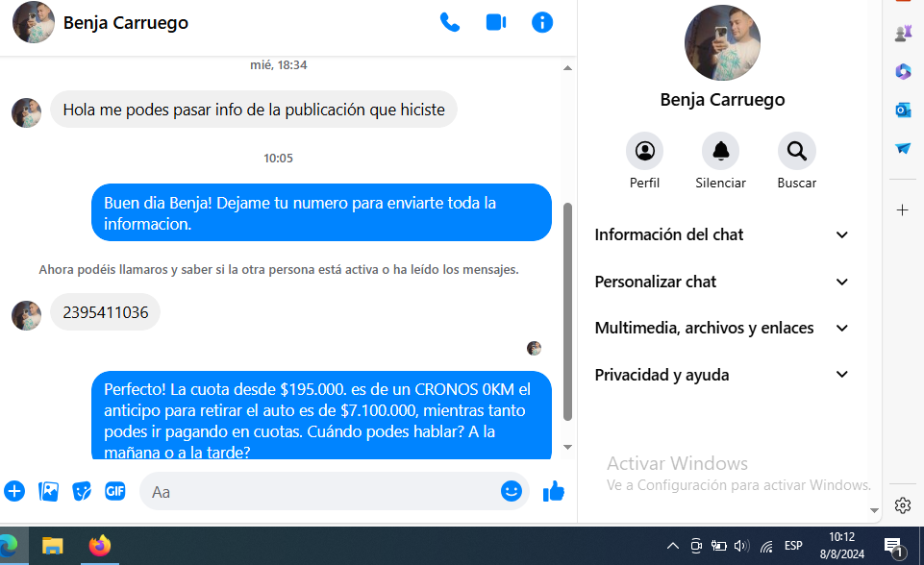
Task: Click the Buscar magnifier icon
Action: point(796,152)
